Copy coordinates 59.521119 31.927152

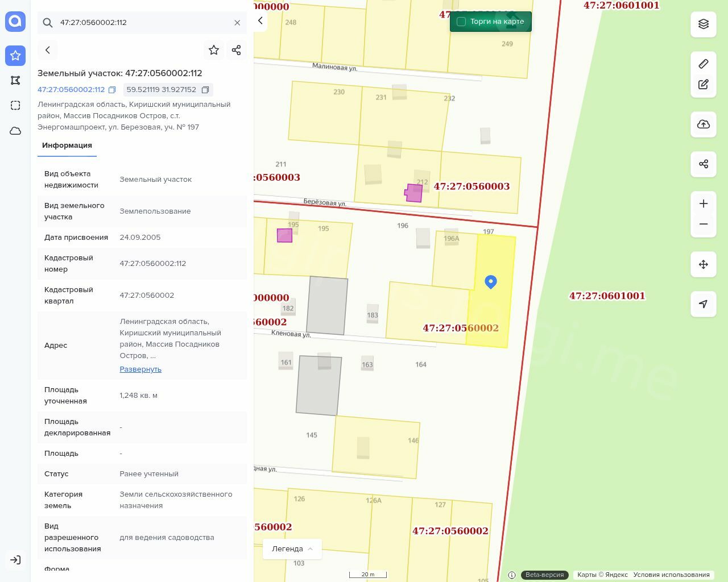[205, 90]
